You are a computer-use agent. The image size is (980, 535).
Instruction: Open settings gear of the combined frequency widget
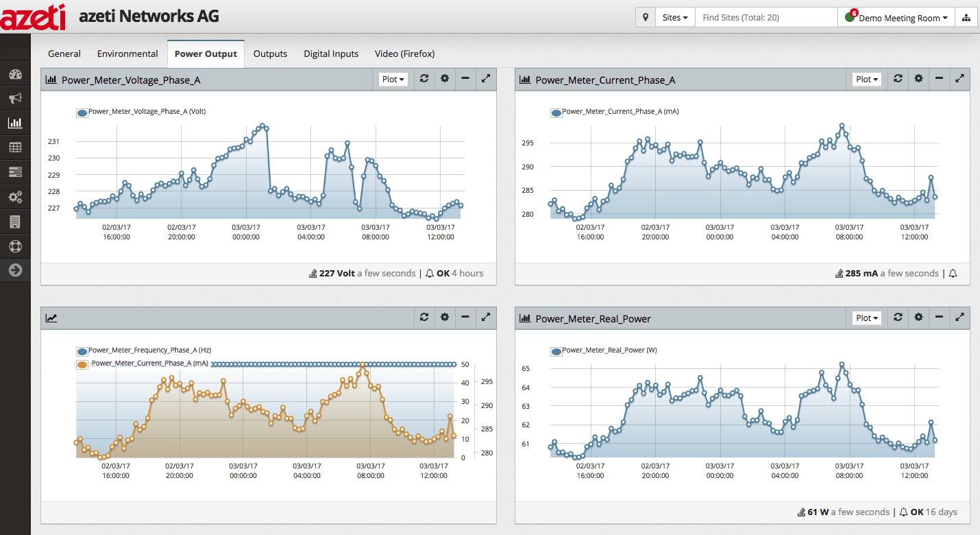pyautogui.click(x=445, y=317)
